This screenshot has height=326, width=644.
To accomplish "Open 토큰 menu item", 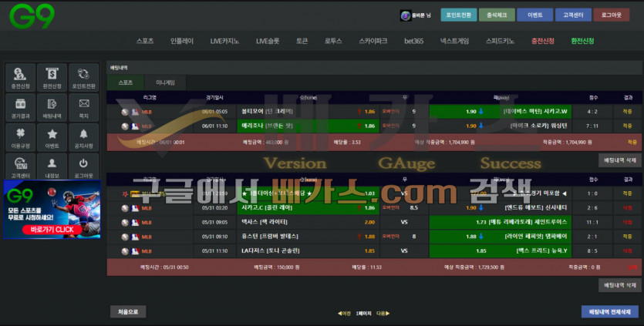I will click(302, 41).
